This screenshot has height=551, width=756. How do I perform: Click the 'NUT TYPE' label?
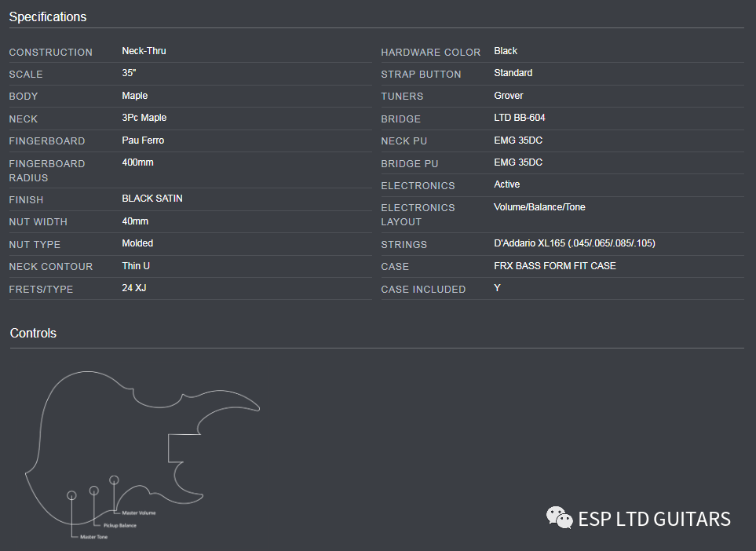tap(35, 244)
